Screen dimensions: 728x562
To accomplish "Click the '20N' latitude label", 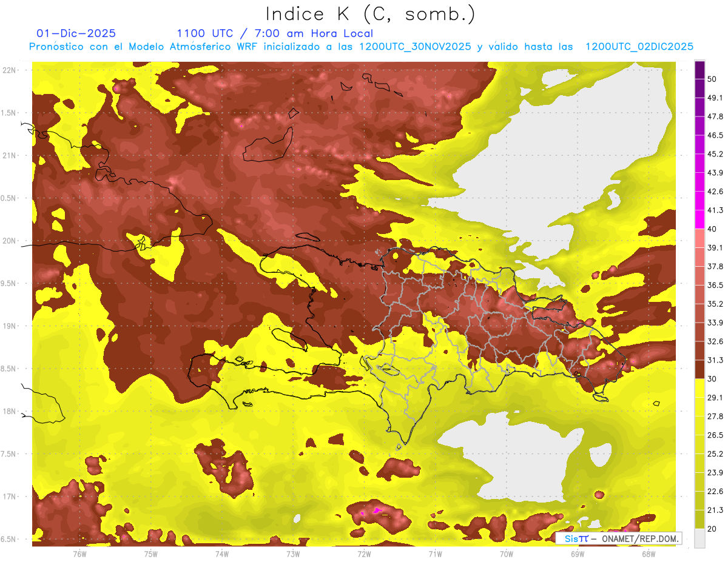I will [9, 241].
